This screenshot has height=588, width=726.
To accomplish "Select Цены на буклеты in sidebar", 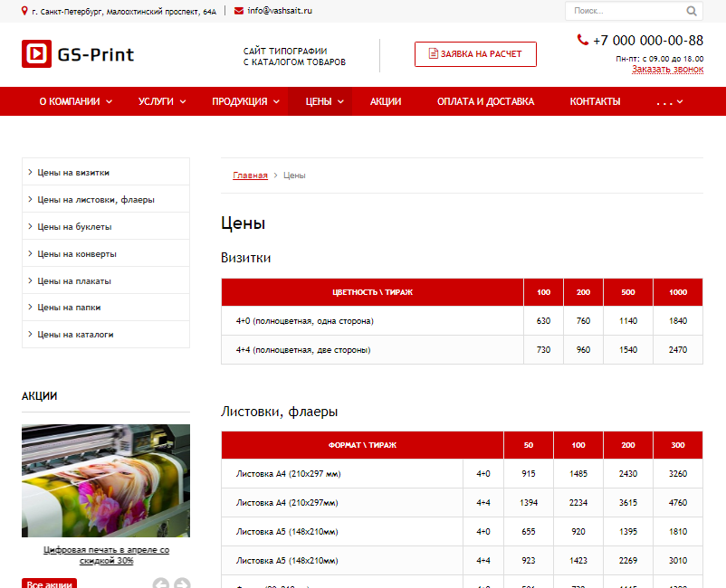I will (74, 226).
